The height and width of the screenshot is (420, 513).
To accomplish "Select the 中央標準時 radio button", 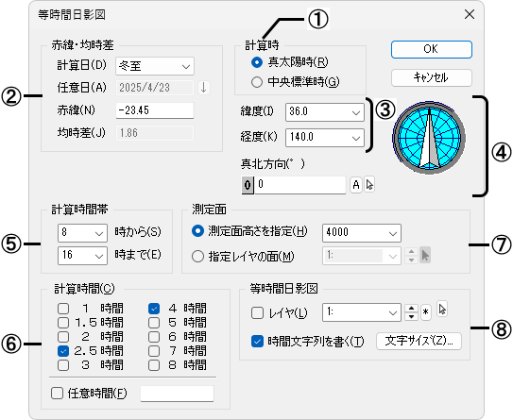I will [257, 82].
